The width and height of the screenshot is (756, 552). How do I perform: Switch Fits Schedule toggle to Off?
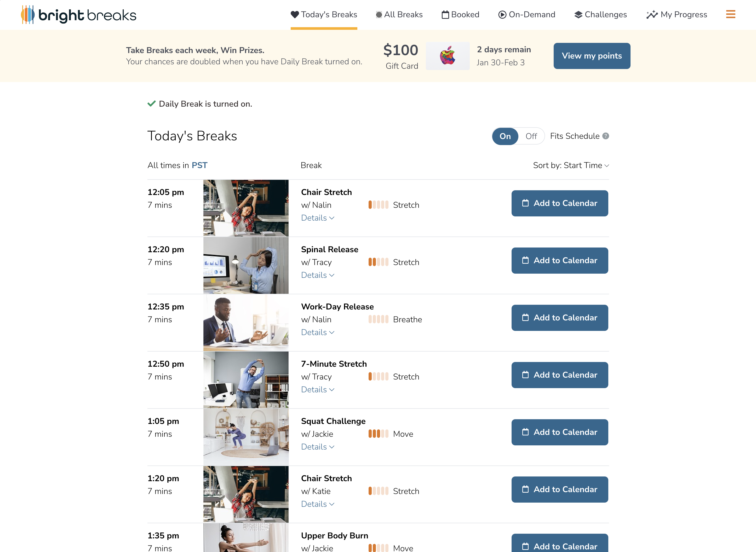pos(531,136)
